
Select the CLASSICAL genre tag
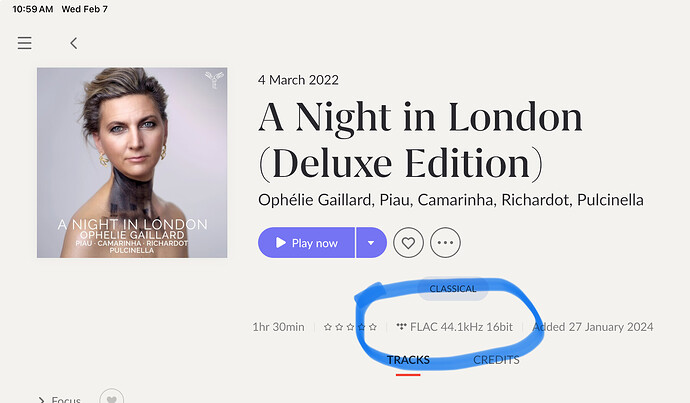[x=453, y=289]
